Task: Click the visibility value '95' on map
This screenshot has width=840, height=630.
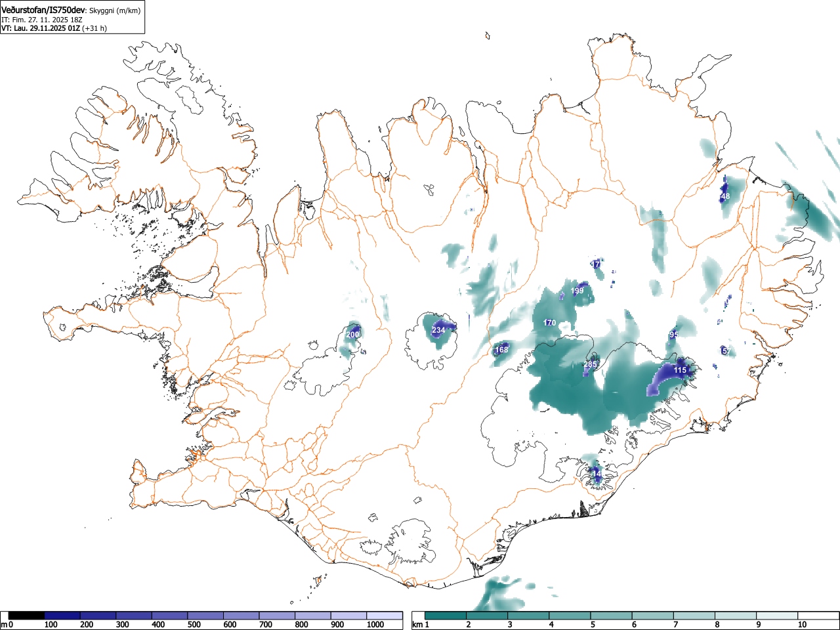Action: (x=674, y=335)
